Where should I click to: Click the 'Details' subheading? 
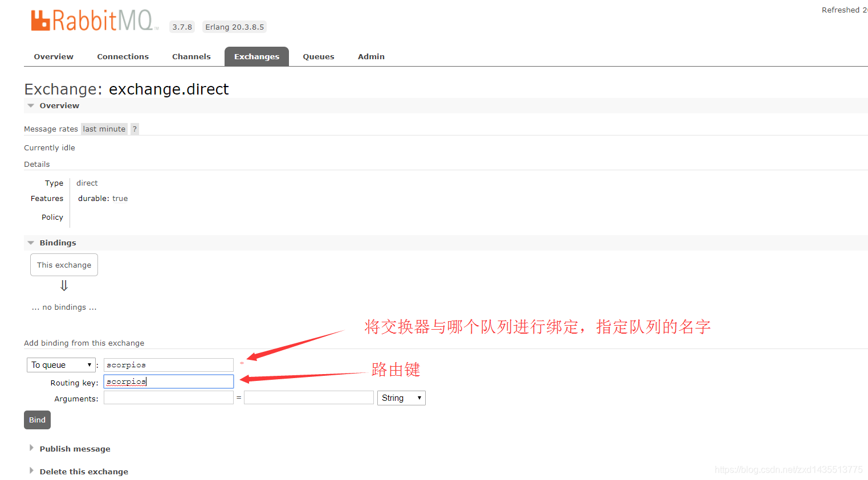37,164
